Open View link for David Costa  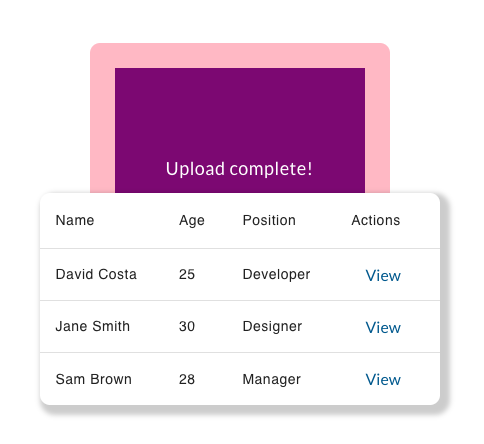[383, 276]
